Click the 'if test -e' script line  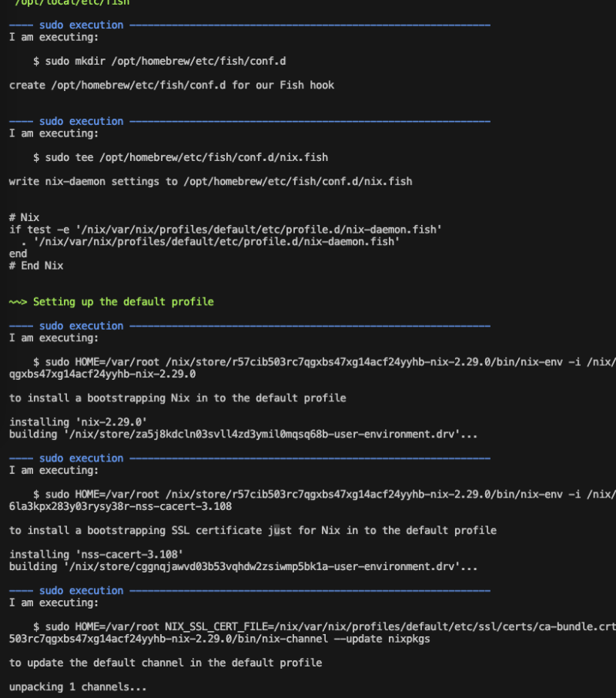point(225,230)
